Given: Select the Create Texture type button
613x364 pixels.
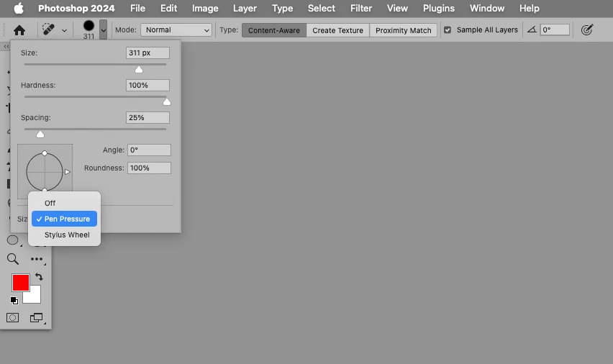Looking at the screenshot, I should (337, 30).
